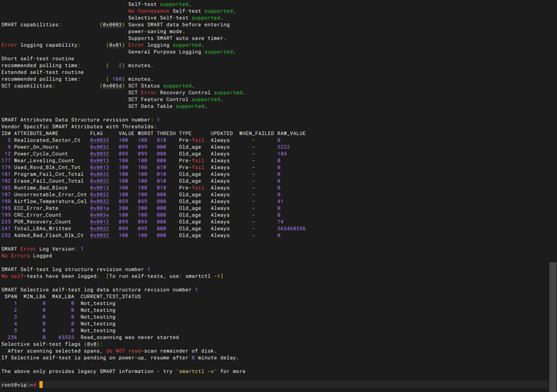This screenshot has height=392, width=557.
Task: Click the ECC_Error_Rate attribute name
Action: coord(36,208)
